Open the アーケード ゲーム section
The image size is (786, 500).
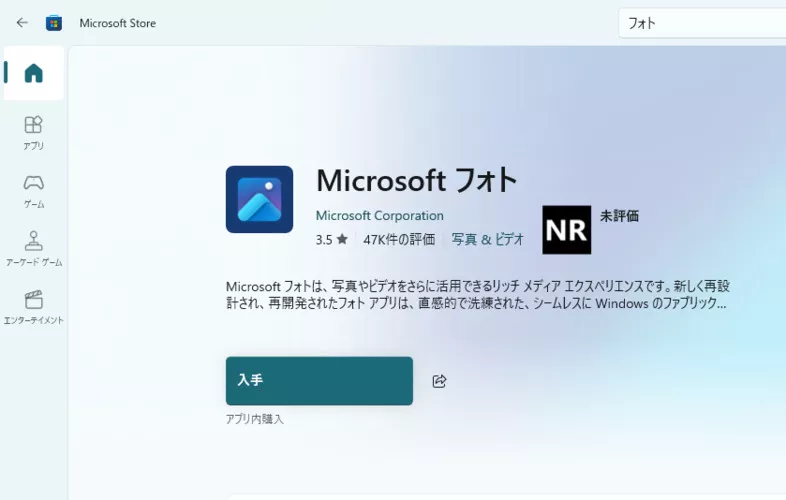point(34,249)
